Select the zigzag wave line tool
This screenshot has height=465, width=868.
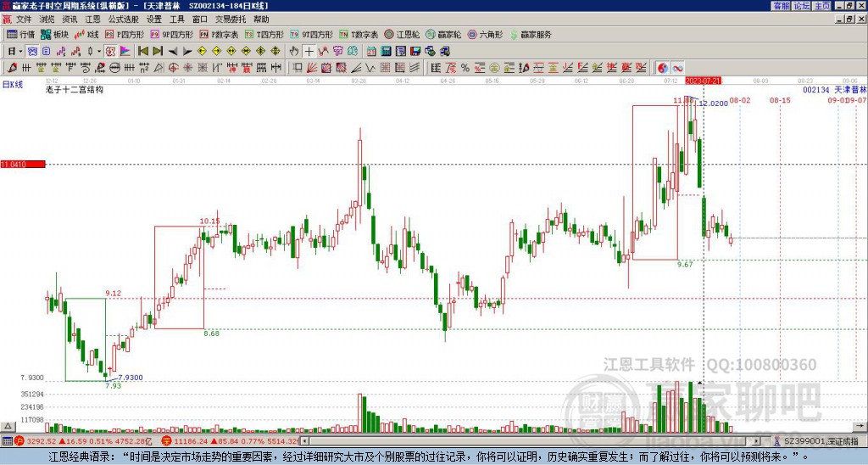370,68
